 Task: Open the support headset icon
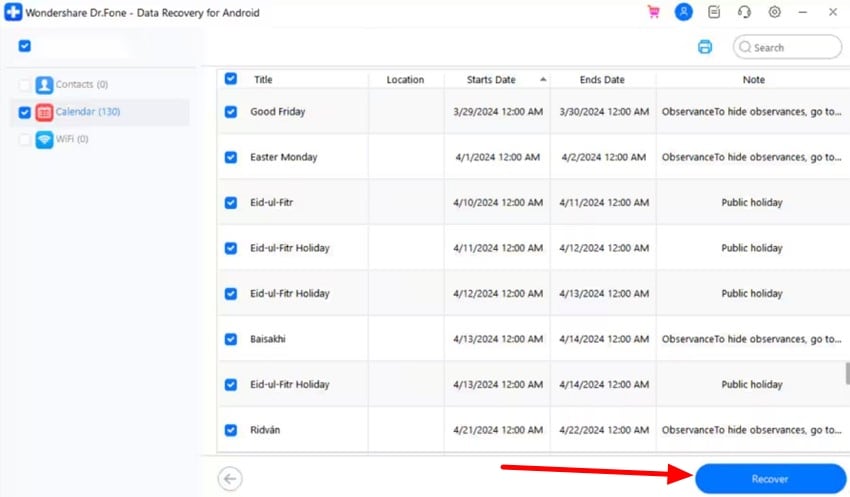744,12
